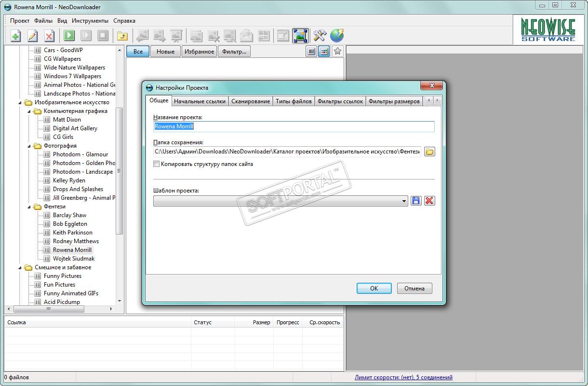Open the 'Файлы' menu
588x386 pixels.
click(x=43, y=21)
